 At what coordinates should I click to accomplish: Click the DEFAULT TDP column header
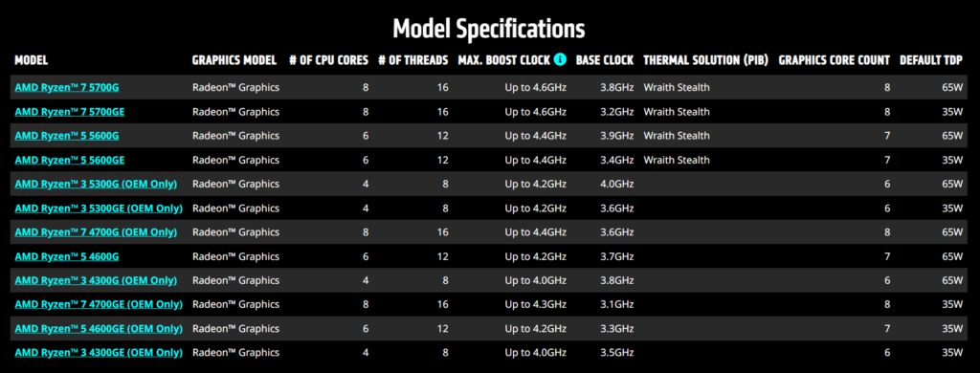coord(931,60)
